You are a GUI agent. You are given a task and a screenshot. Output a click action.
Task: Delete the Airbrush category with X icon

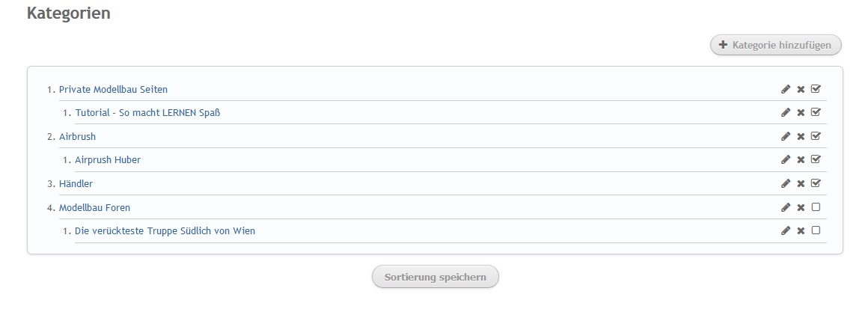[801, 137]
